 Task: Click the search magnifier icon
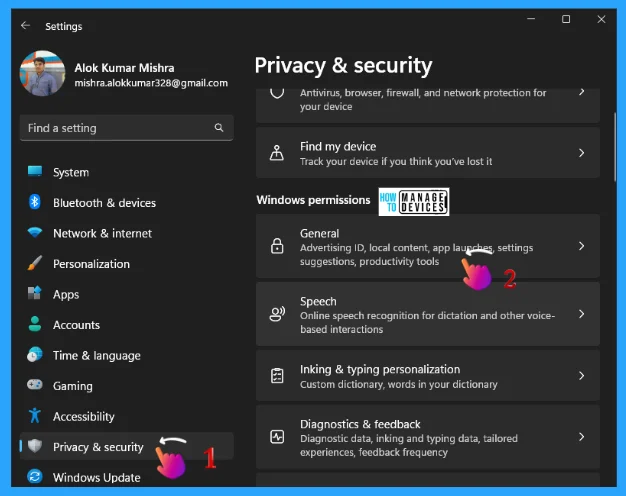pyautogui.click(x=219, y=128)
